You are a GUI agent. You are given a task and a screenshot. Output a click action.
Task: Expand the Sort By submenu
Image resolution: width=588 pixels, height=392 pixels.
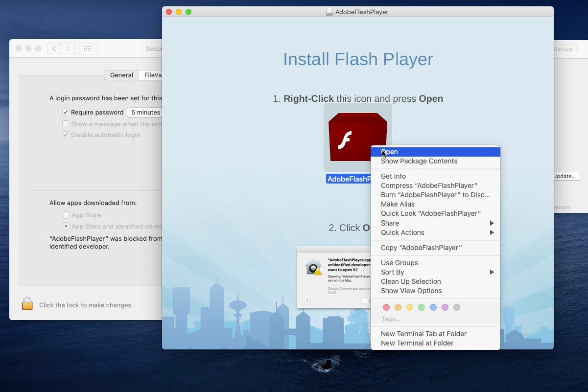pyautogui.click(x=435, y=272)
